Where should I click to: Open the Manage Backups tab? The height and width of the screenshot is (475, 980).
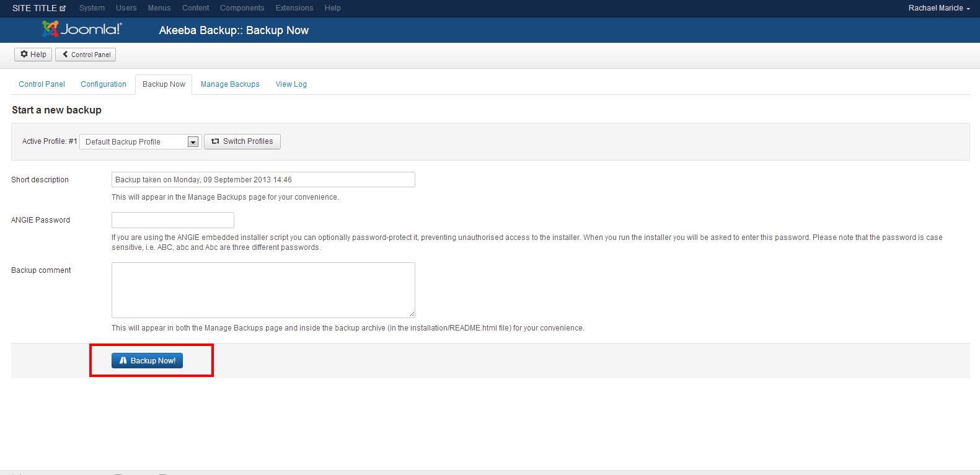coord(230,84)
